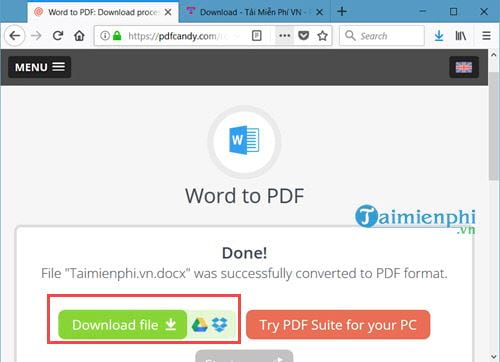Minimize the Firefox window
500x362 pixels.
pyautogui.click(x=423, y=12)
